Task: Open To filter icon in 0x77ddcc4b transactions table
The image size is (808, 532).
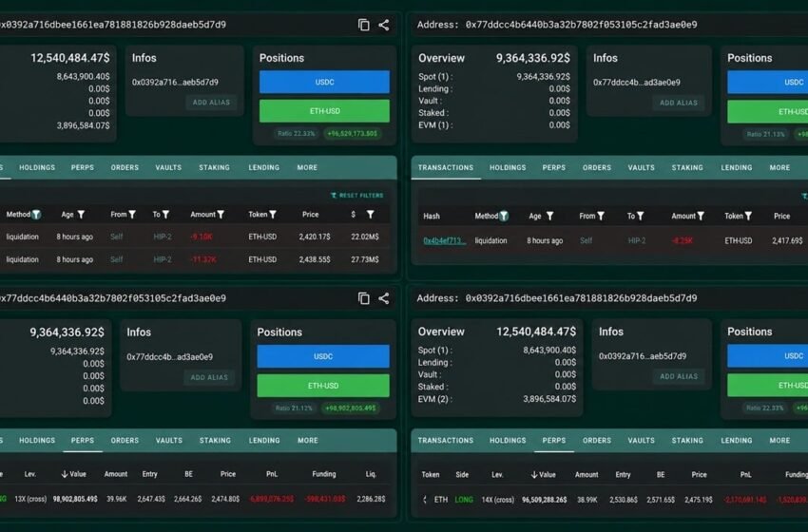Action: (640, 217)
